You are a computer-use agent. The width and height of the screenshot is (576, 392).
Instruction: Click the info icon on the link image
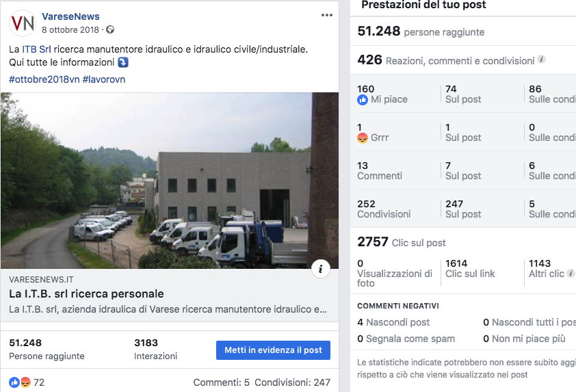pos(320,269)
